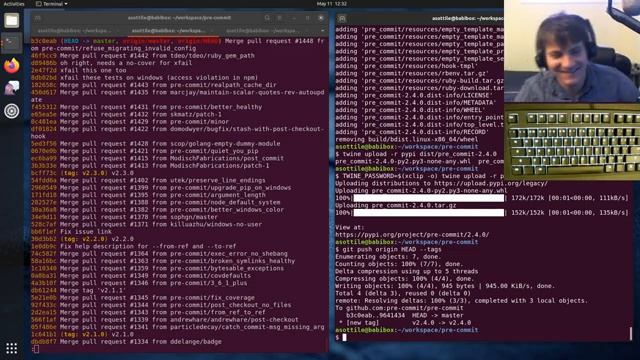
Task: Launch Firefox from the dock
Action: click(11, 65)
